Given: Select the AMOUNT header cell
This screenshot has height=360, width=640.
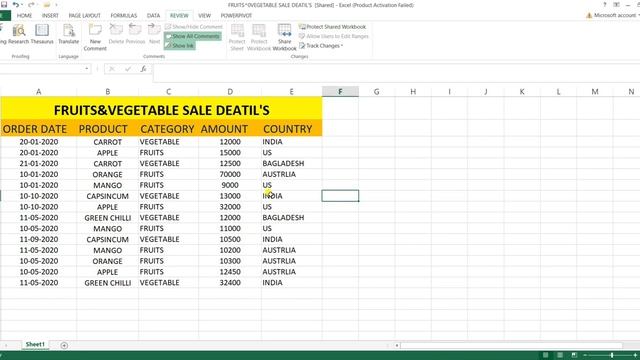Looking at the screenshot, I should 230,128.
